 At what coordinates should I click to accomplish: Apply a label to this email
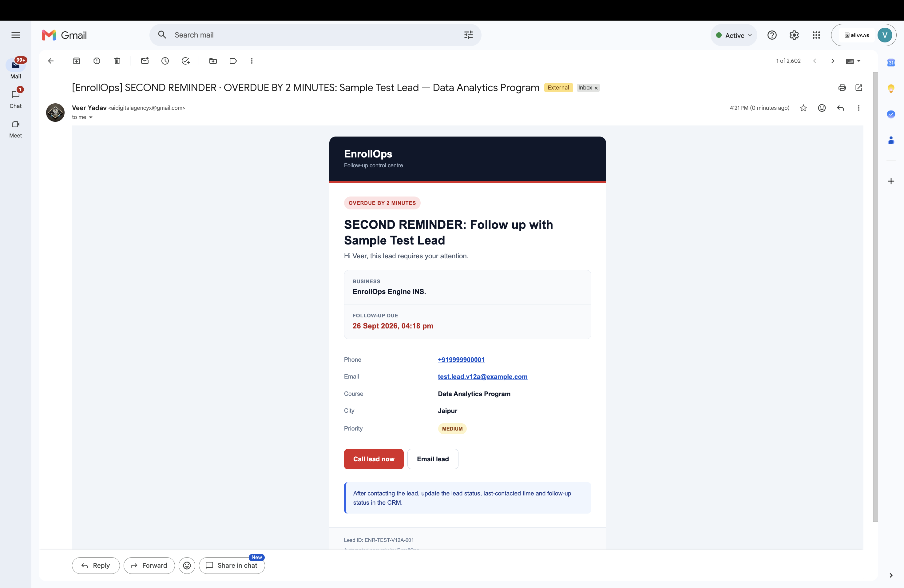click(x=233, y=61)
